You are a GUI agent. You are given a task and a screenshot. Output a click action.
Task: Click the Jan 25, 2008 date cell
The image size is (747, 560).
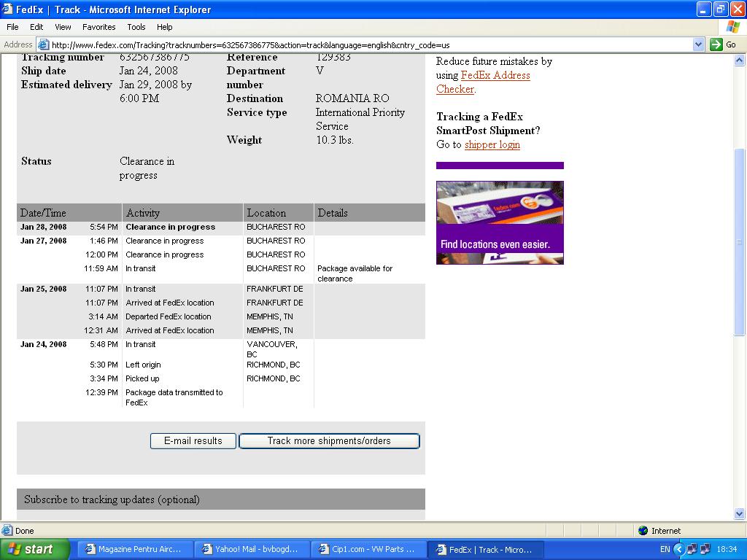pos(43,289)
